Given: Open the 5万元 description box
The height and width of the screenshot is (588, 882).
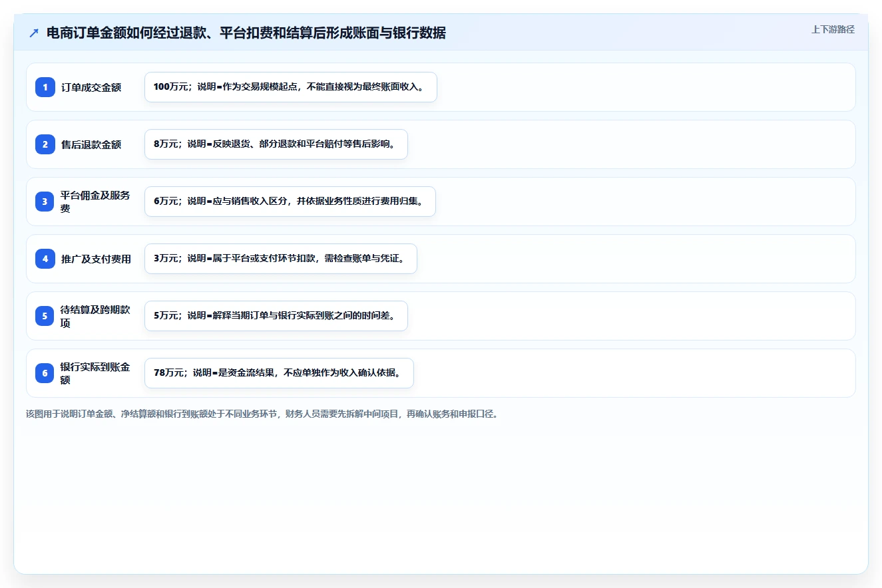Looking at the screenshot, I should (x=276, y=316).
